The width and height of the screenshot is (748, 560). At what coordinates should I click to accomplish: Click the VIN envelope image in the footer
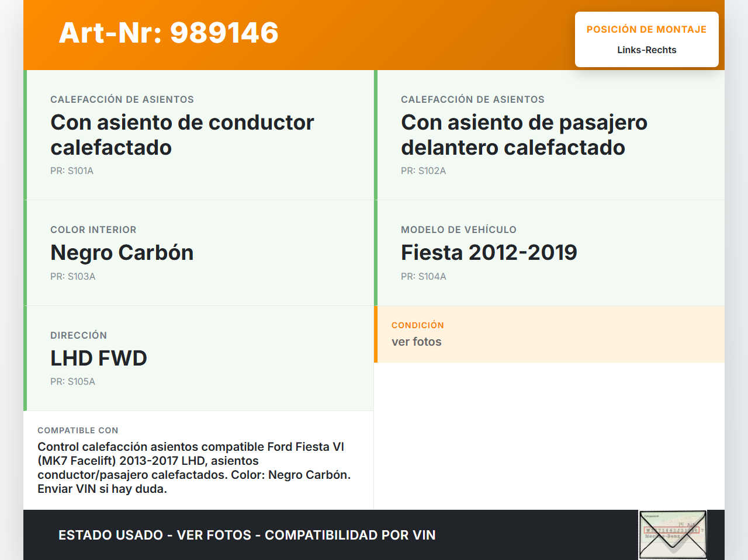point(673,535)
